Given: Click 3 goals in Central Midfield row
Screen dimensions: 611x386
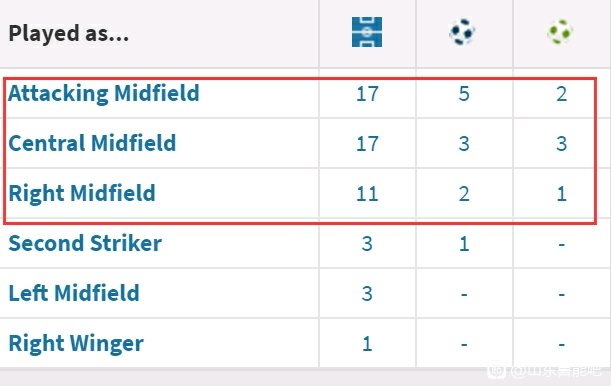Looking at the screenshot, I should point(464,144).
